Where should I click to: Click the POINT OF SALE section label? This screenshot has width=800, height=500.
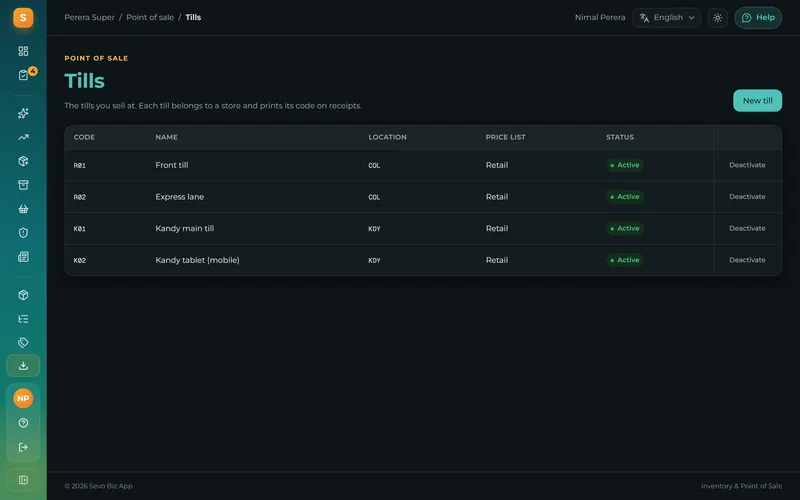96,58
